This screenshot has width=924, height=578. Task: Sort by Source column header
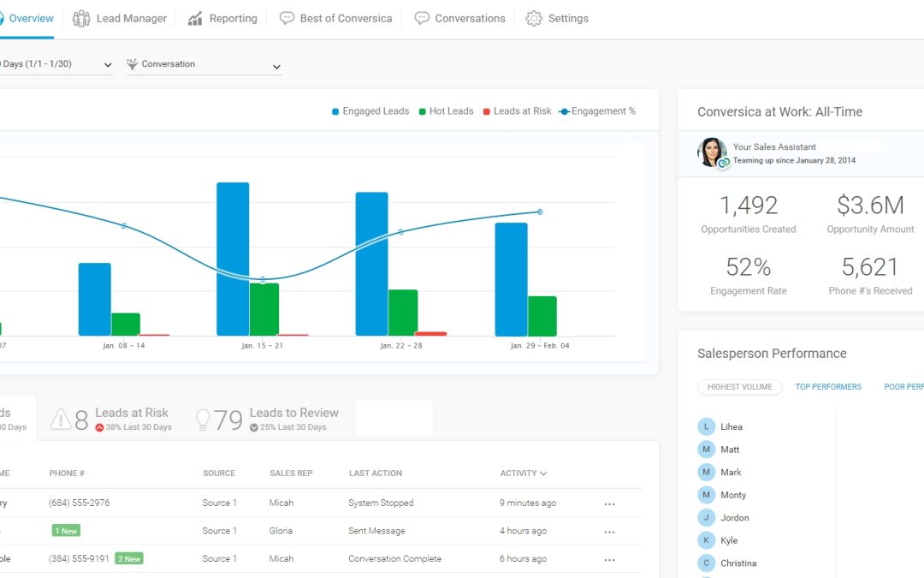[x=219, y=473]
